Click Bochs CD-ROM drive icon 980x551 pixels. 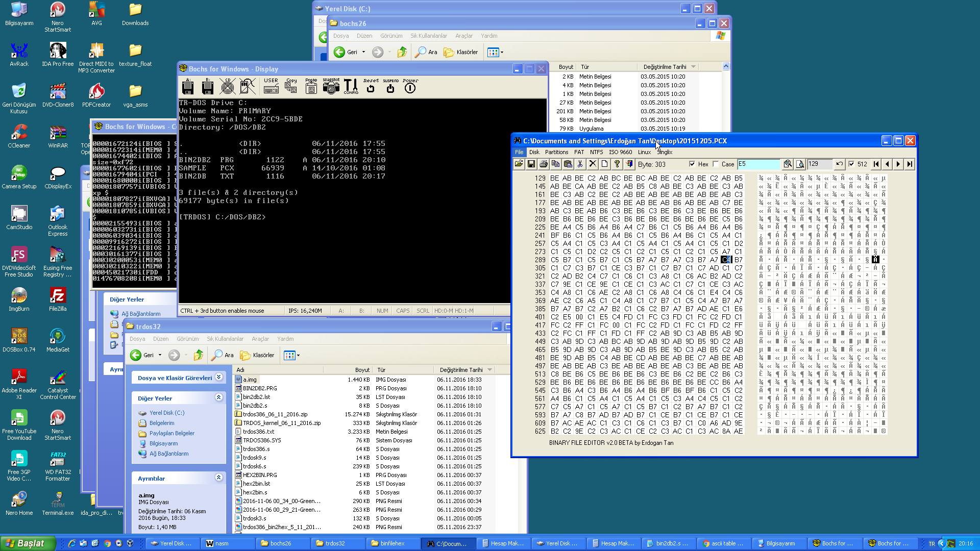228,86
